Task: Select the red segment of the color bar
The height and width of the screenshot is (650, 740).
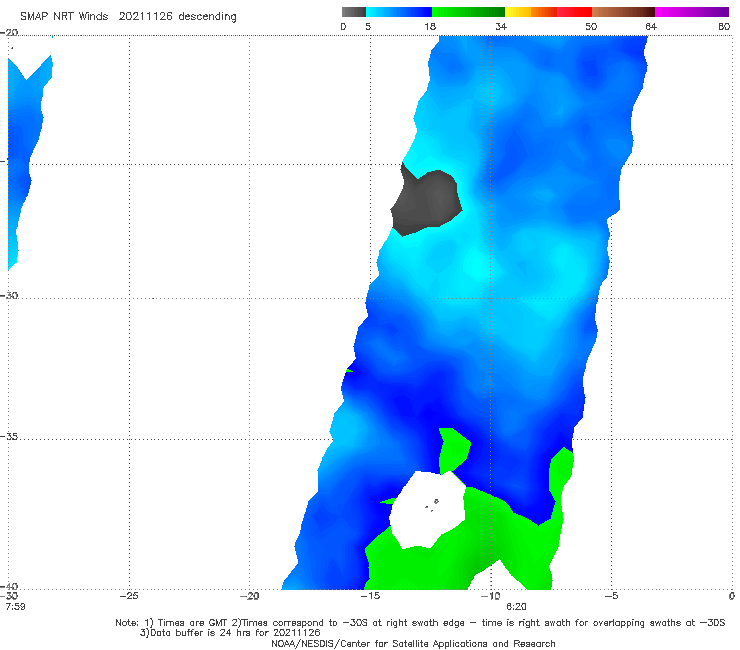Action: [x=574, y=12]
